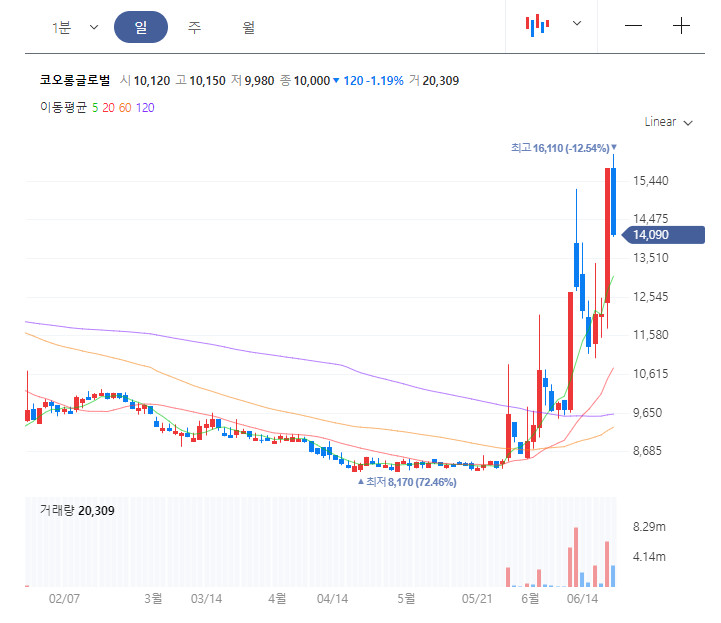721x623 pixels.
Task: Click the 02/07 date axis label
Action: [x=64, y=599]
